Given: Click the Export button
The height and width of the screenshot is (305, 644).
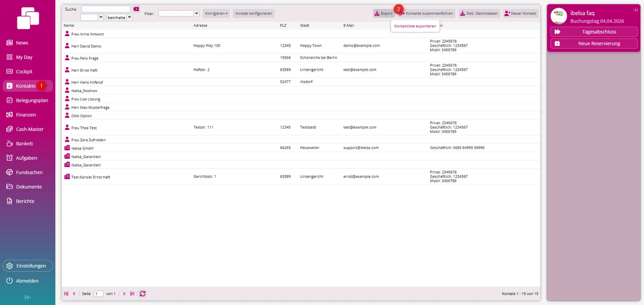Looking at the screenshot, I should click(384, 13).
